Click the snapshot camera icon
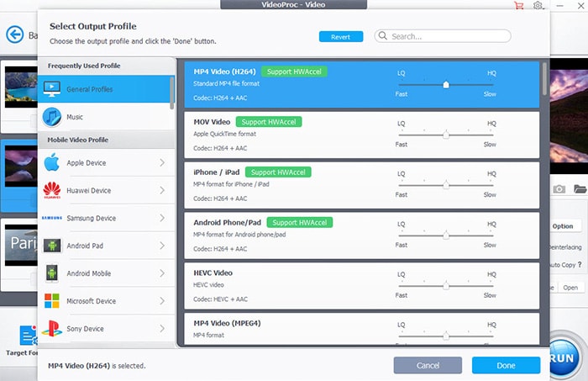 (x=559, y=188)
